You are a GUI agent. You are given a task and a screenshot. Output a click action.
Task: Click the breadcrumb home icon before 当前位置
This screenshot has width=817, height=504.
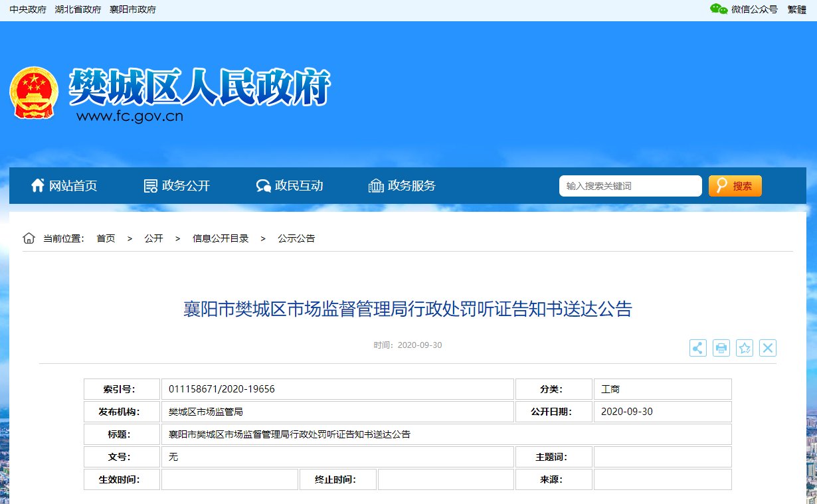[x=29, y=237]
